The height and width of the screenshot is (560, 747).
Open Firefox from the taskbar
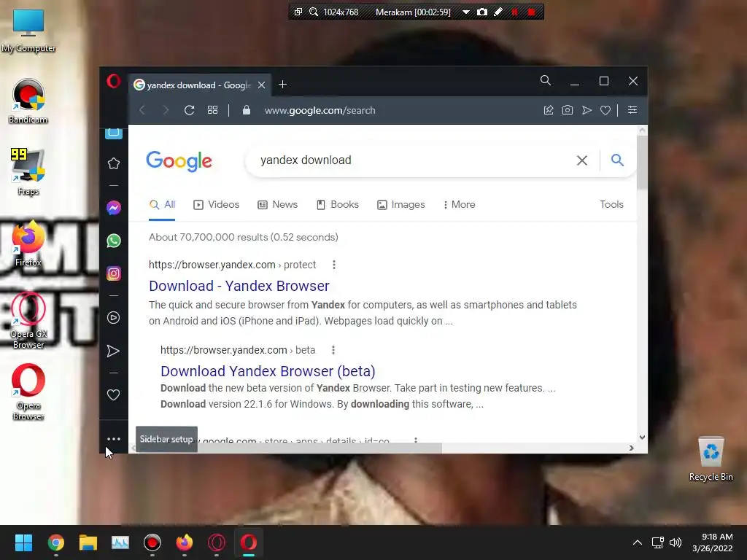tap(185, 542)
